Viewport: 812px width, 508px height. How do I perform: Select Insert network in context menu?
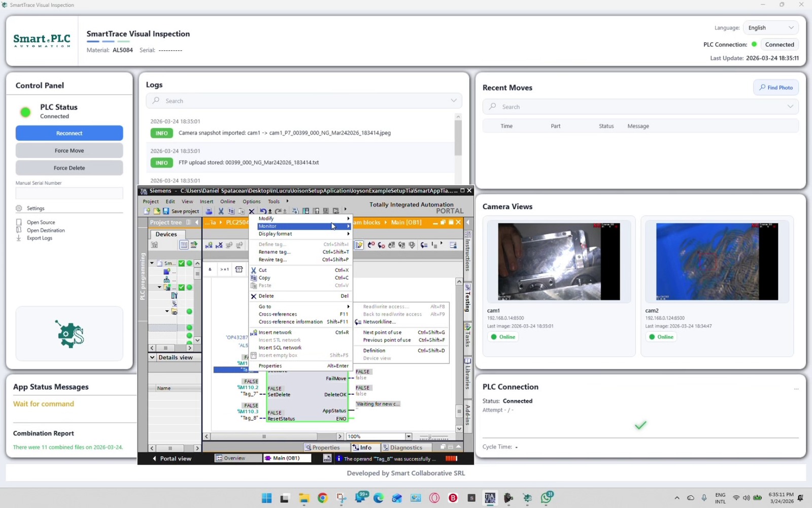click(x=304, y=332)
